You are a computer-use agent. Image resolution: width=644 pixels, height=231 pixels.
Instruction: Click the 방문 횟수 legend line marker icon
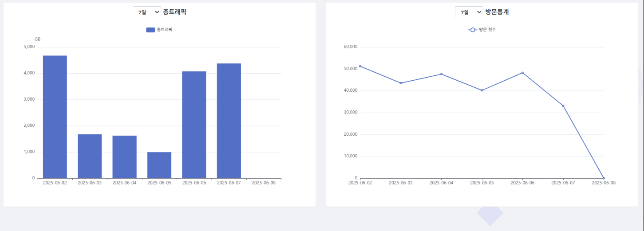coord(473,30)
